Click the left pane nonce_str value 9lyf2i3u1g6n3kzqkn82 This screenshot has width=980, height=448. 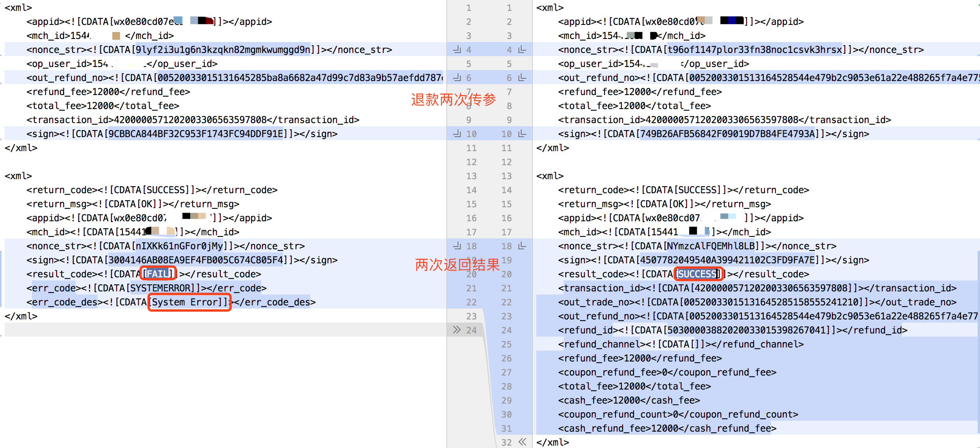[x=222, y=49]
